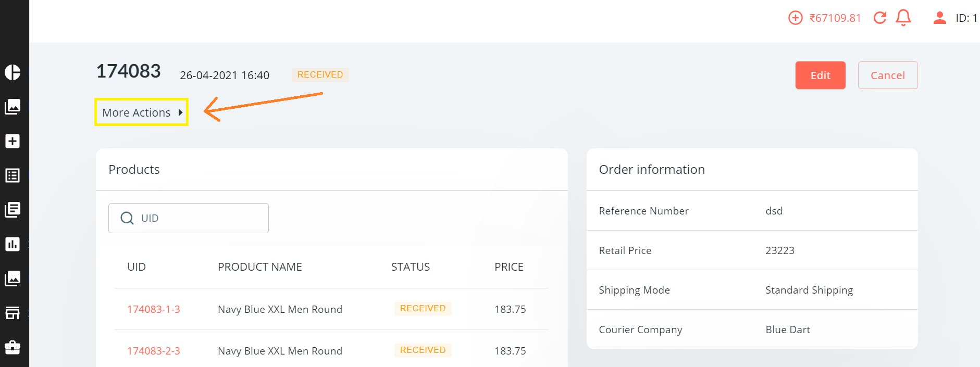Click the notification bell icon
Image resolution: width=980 pixels, height=367 pixels.
point(903,18)
